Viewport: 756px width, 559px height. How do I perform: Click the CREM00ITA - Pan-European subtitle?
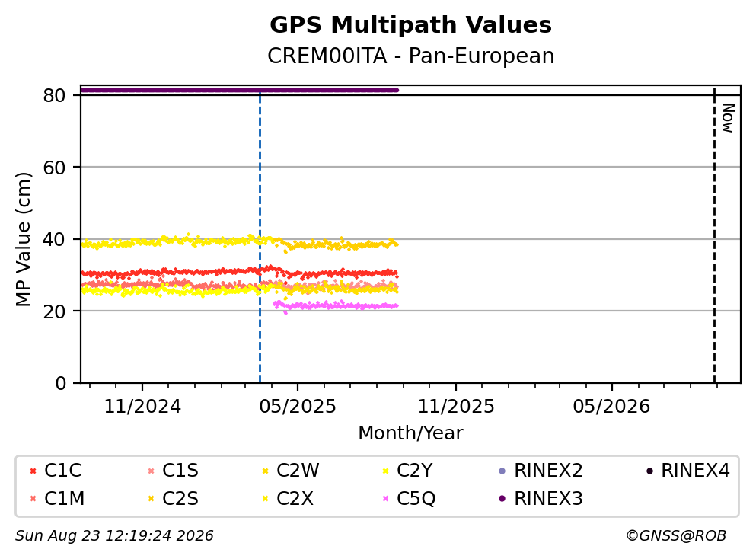(x=411, y=56)
